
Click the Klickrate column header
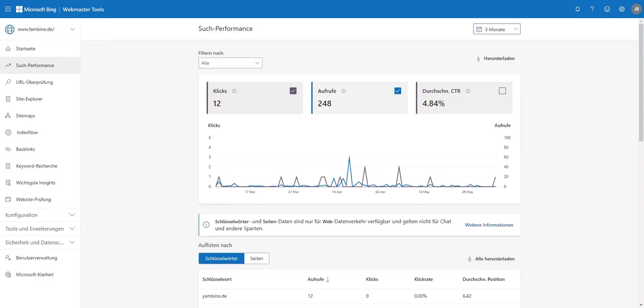coord(423,280)
